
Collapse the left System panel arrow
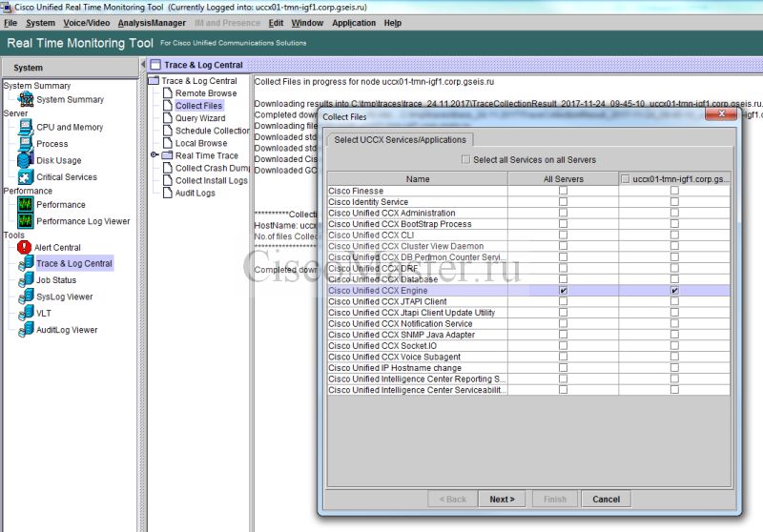click(143, 64)
